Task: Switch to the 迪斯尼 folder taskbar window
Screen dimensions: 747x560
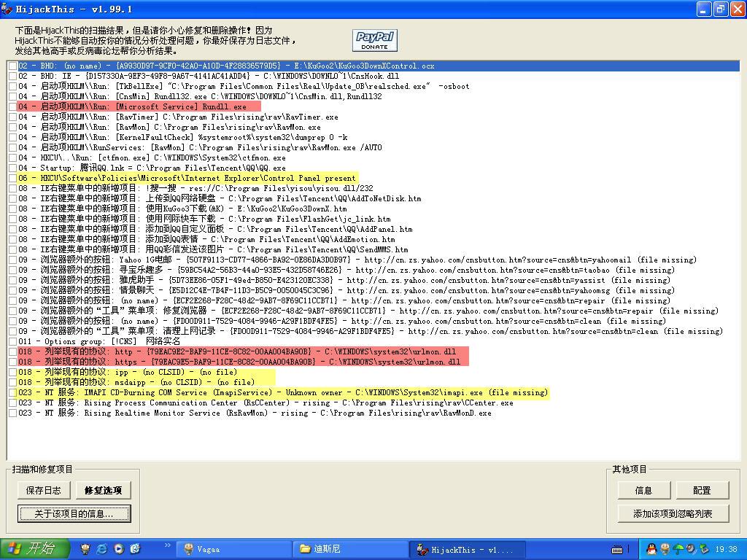Action: pos(351,550)
